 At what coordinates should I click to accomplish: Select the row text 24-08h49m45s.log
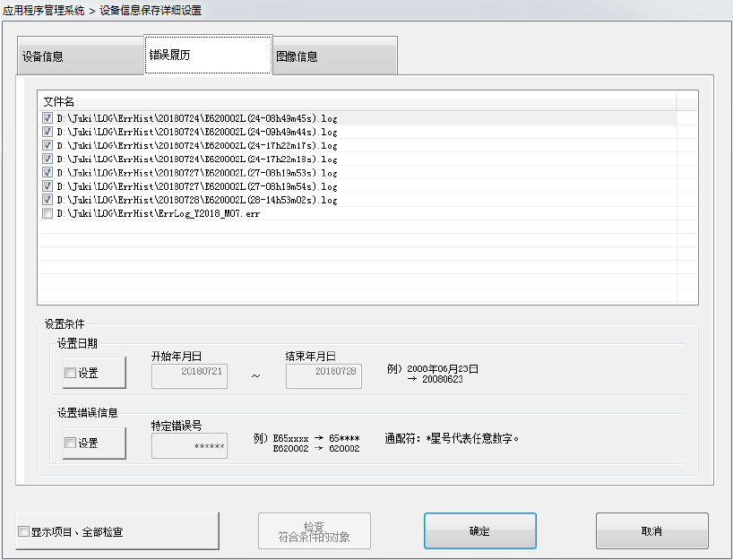click(x=197, y=119)
